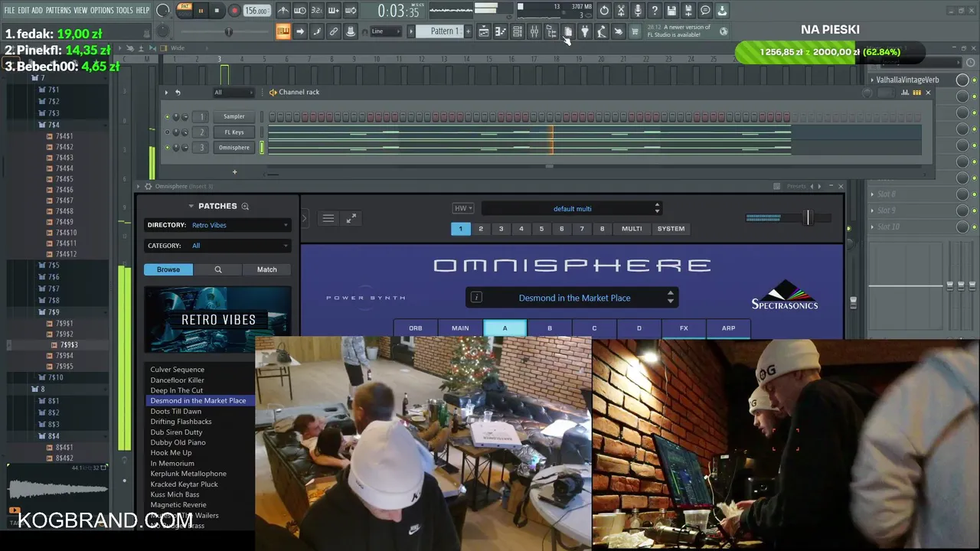The width and height of the screenshot is (980, 551).
Task: Switch to the FX tab in Omnisphere
Action: tap(684, 328)
